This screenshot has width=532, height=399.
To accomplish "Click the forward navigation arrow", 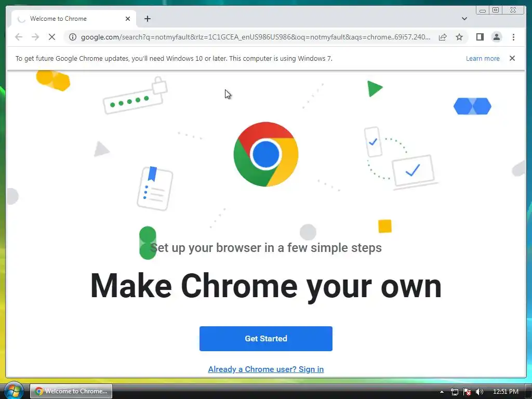I will pyautogui.click(x=35, y=37).
